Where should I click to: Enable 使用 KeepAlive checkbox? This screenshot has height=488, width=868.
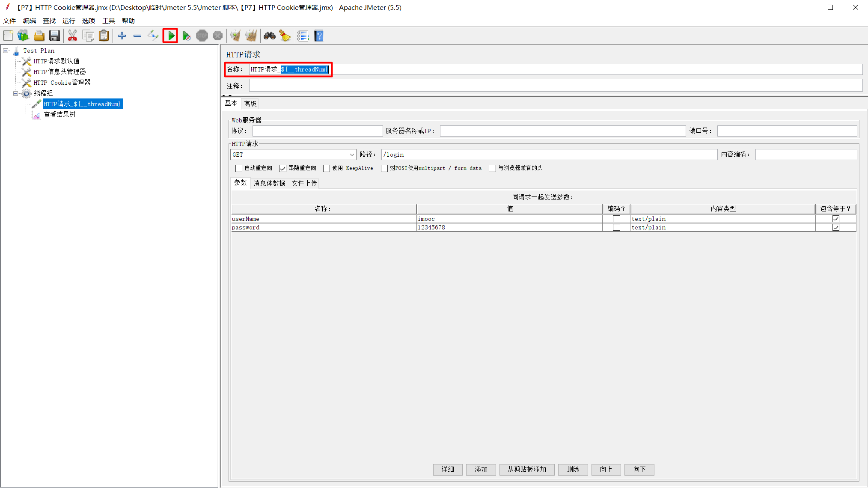[x=327, y=168]
